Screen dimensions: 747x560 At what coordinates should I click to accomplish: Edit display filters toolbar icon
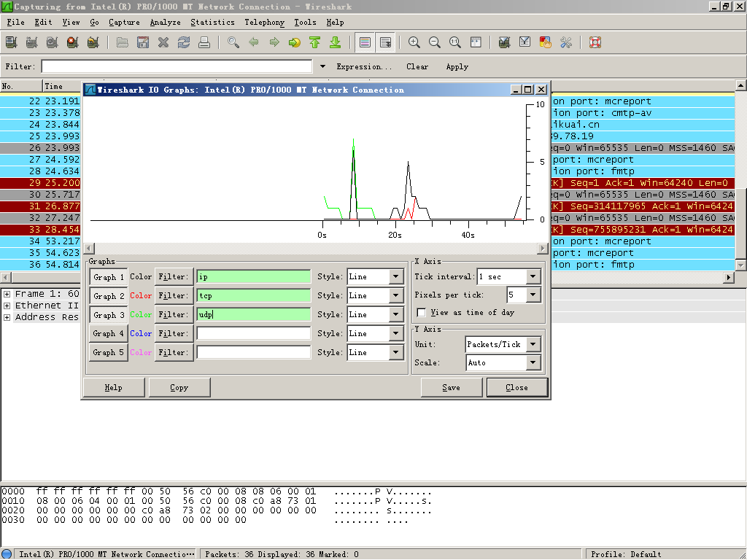pyautogui.click(x=525, y=42)
